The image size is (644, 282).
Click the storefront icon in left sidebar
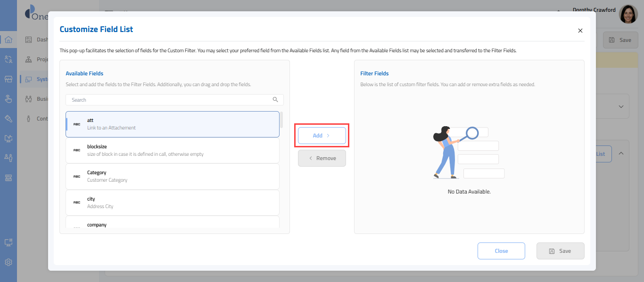coord(8,79)
